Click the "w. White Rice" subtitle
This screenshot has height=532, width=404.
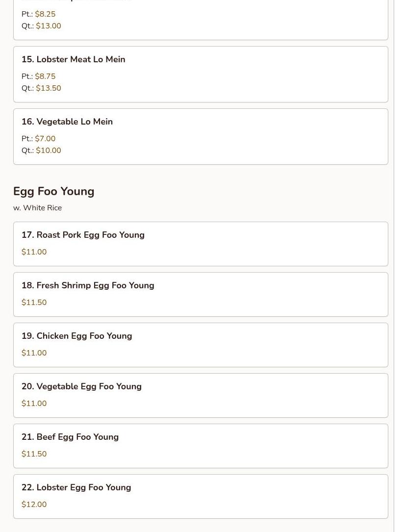pyautogui.click(x=38, y=208)
